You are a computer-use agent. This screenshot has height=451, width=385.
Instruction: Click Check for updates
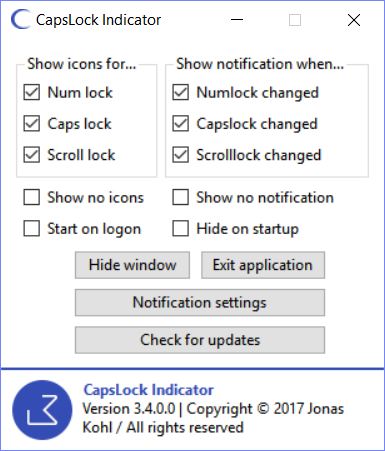tap(200, 340)
